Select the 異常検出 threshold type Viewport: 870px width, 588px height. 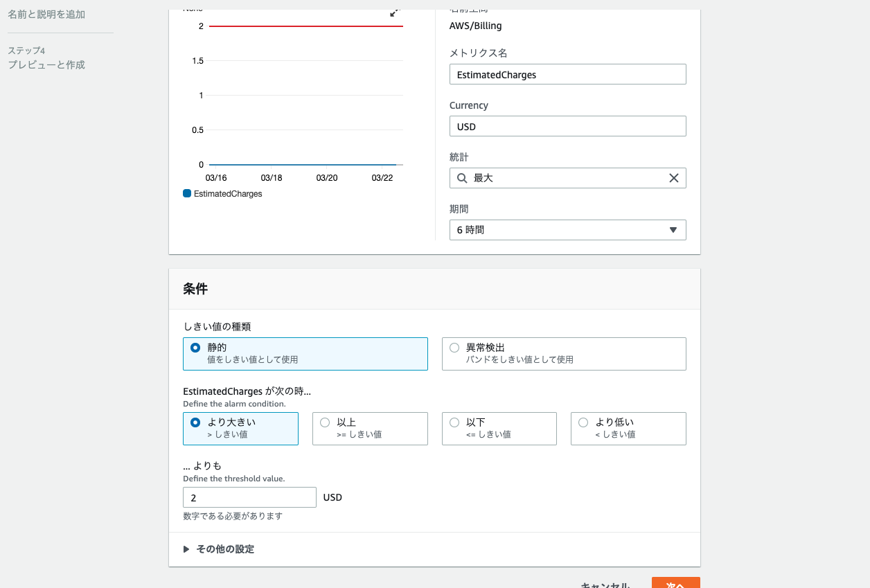click(454, 348)
